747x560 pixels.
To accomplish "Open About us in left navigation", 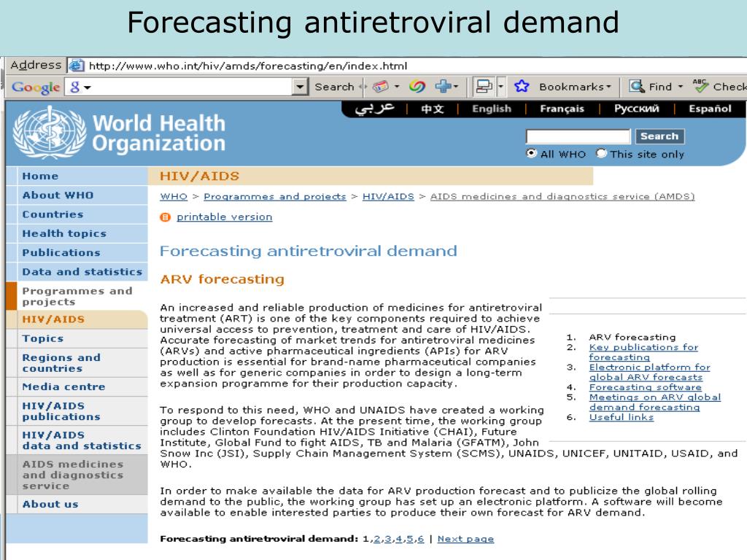I will (x=77, y=505).
